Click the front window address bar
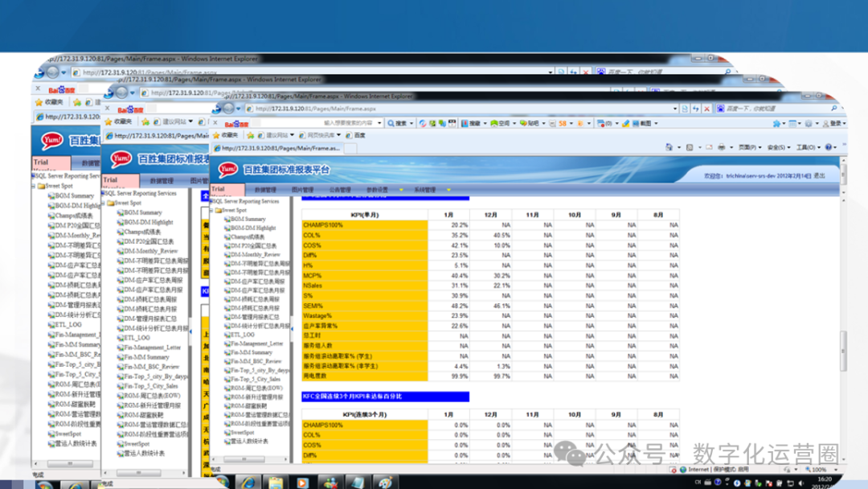Screen dimensions: 868x489 click(x=460, y=109)
